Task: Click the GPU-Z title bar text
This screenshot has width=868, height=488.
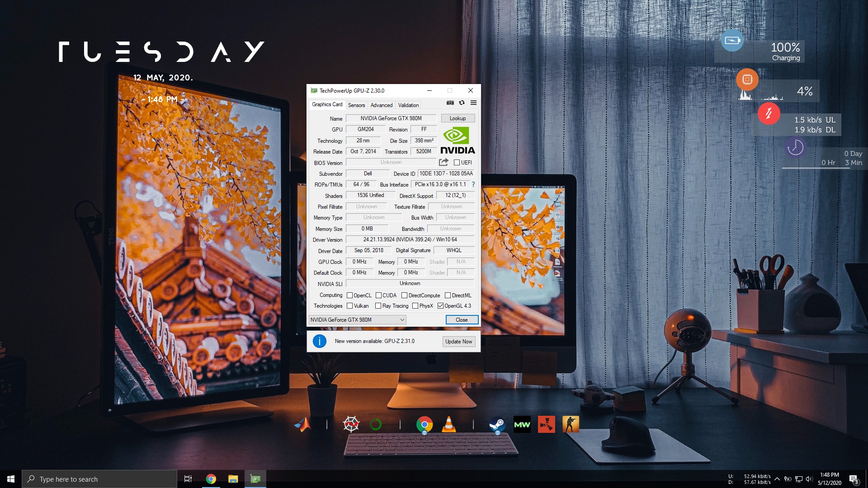Action: coord(352,91)
